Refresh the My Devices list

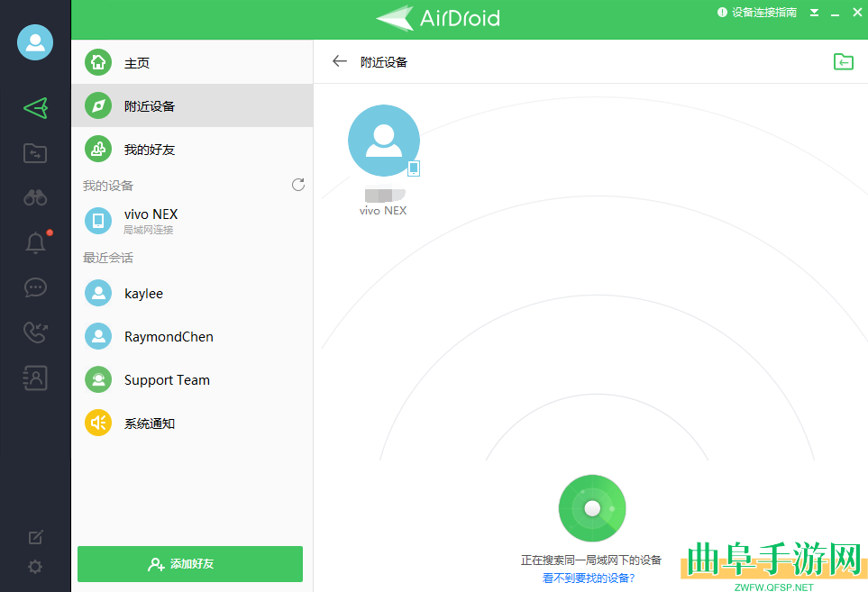point(298,185)
